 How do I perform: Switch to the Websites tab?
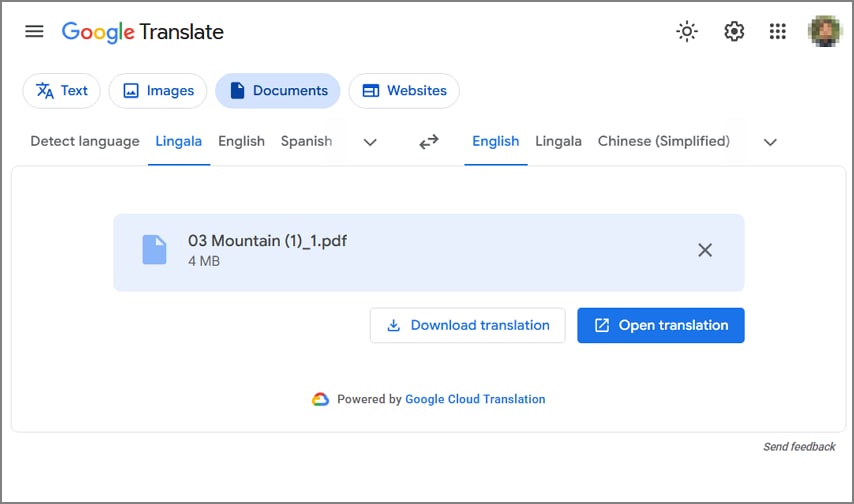[404, 90]
